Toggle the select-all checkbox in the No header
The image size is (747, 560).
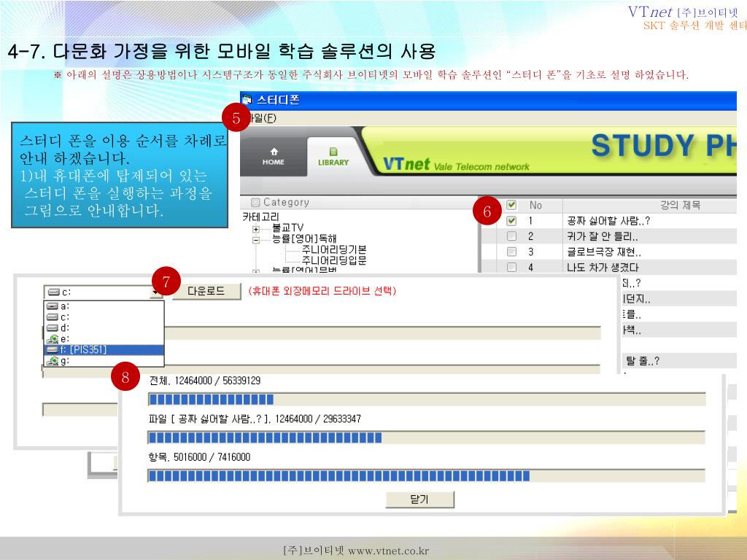coord(511,205)
